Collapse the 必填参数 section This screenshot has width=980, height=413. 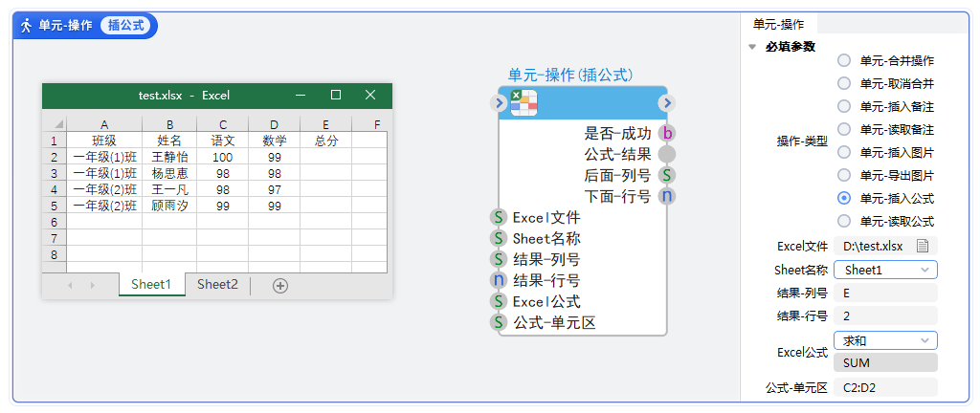click(752, 46)
